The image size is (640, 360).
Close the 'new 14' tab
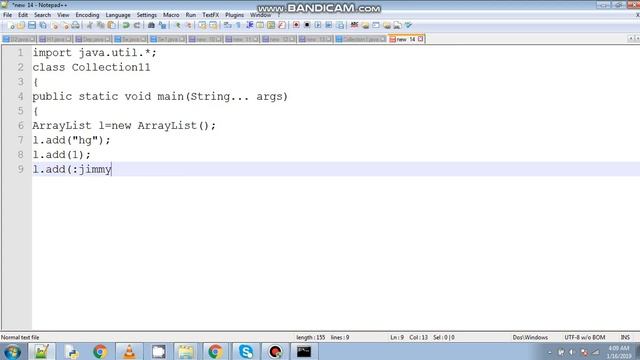420,39
